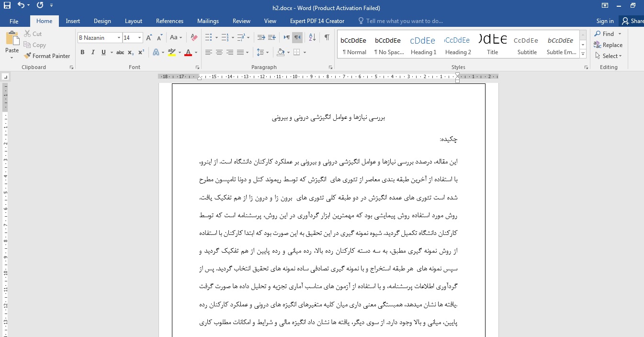
Task: Set right-to-left text direction
Action: (x=297, y=37)
